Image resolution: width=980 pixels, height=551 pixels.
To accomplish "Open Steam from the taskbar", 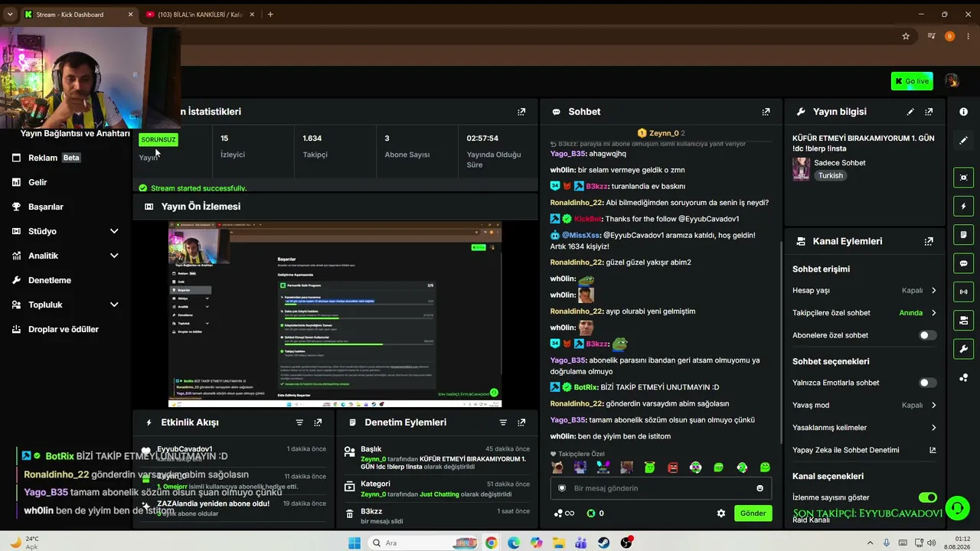I will (x=604, y=543).
